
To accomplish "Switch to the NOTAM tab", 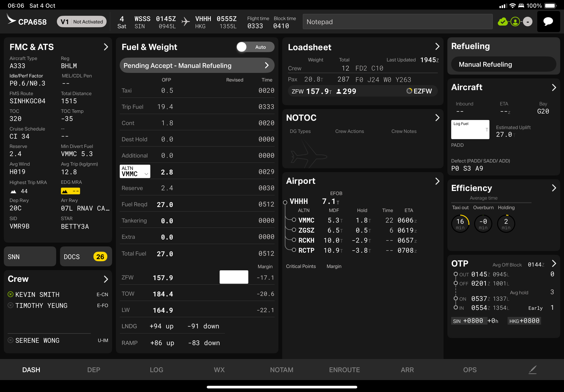I will click(282, 370).
